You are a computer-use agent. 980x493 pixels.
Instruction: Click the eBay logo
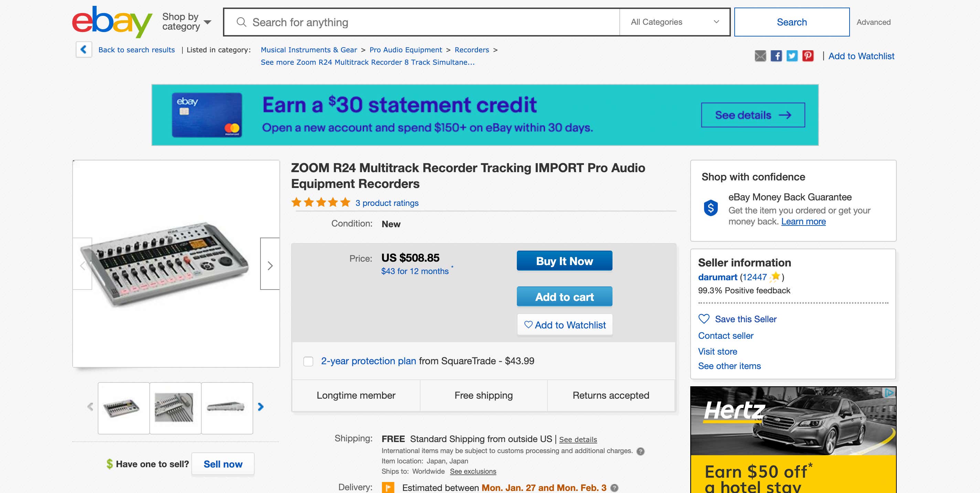click(112, 22)
